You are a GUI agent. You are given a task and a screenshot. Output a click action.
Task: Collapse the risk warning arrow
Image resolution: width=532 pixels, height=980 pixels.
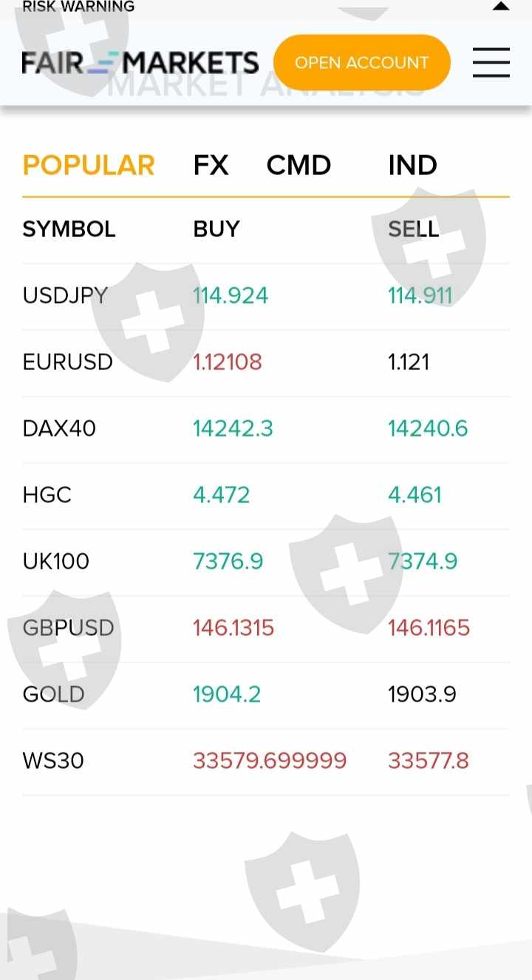tap(501, 6)
